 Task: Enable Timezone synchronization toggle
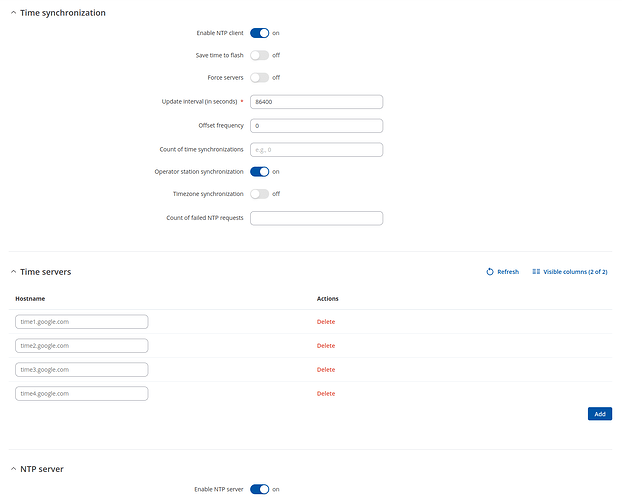259,193
